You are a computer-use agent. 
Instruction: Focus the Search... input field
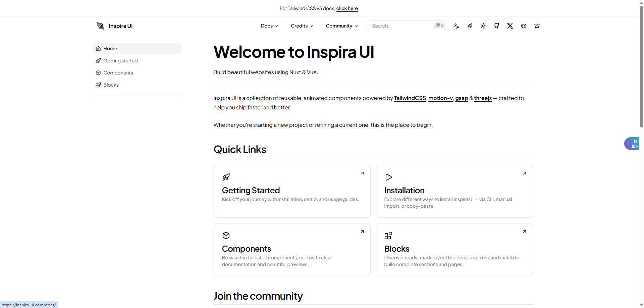point(407,26)
